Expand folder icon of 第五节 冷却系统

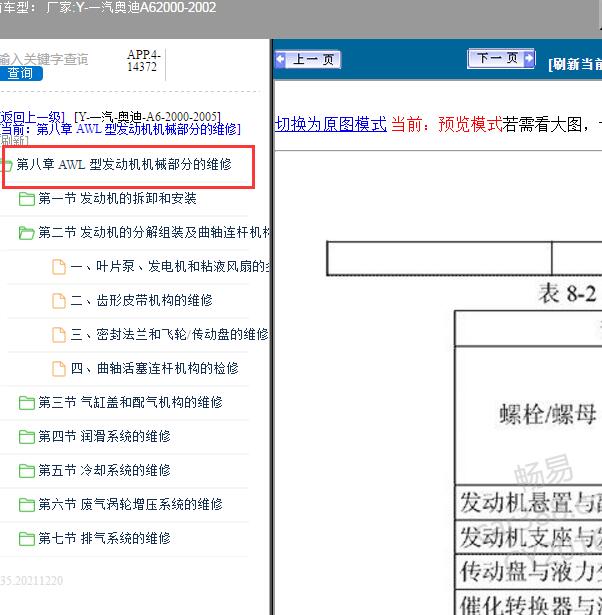[27, 471]
